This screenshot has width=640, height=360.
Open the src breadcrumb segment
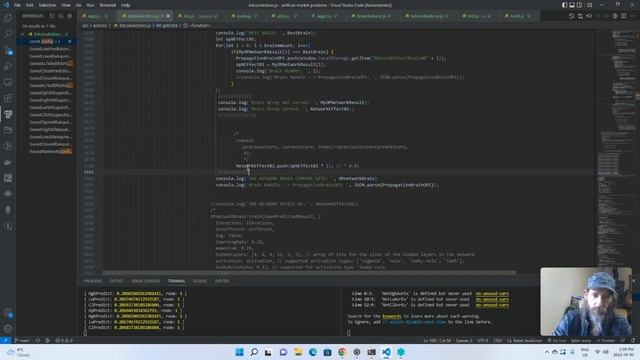coord(85,25)
